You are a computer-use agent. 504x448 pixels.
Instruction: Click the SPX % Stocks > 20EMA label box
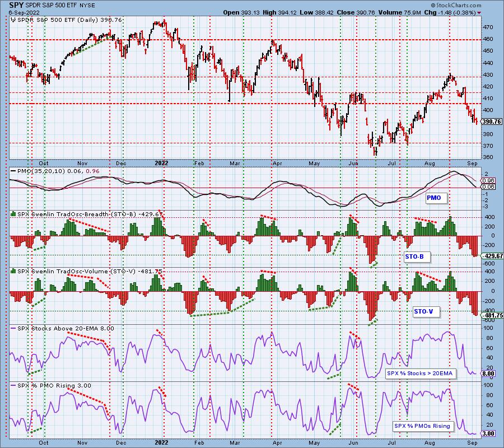421,374
